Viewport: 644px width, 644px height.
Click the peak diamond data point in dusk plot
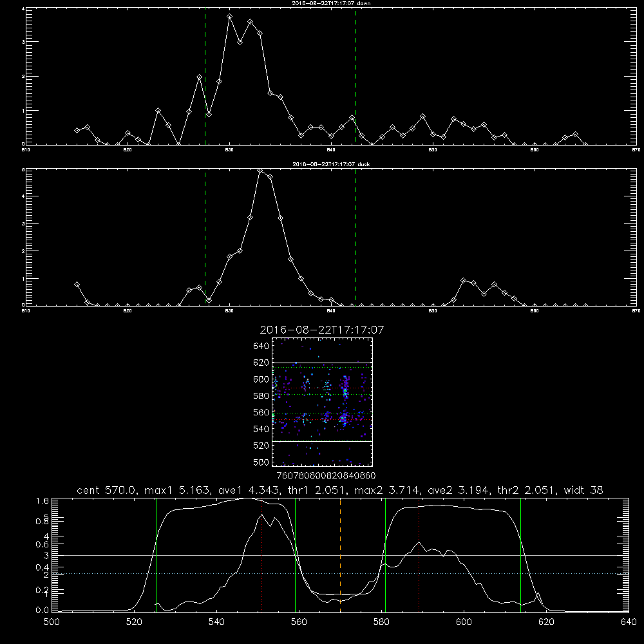click(260, 171)
